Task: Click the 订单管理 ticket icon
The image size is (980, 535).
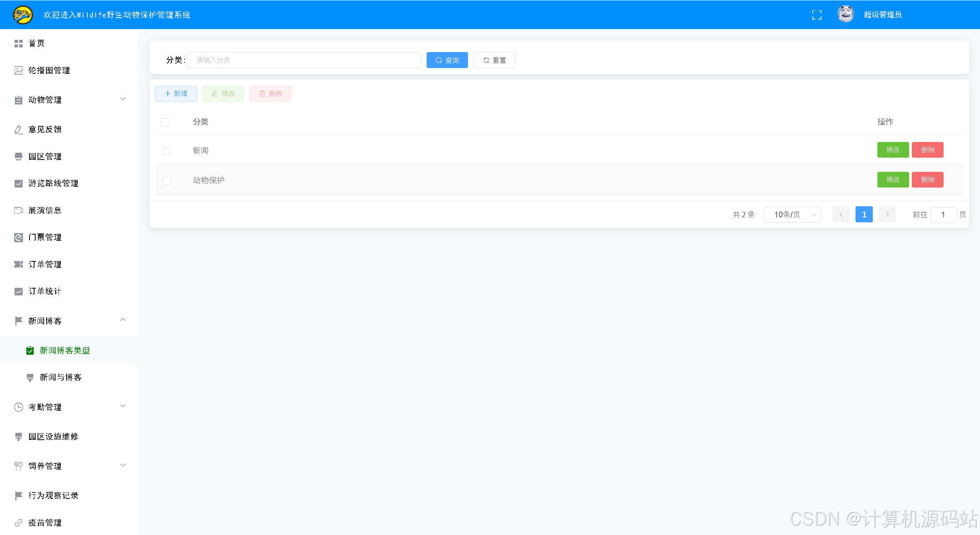Action: coord(18,264)
